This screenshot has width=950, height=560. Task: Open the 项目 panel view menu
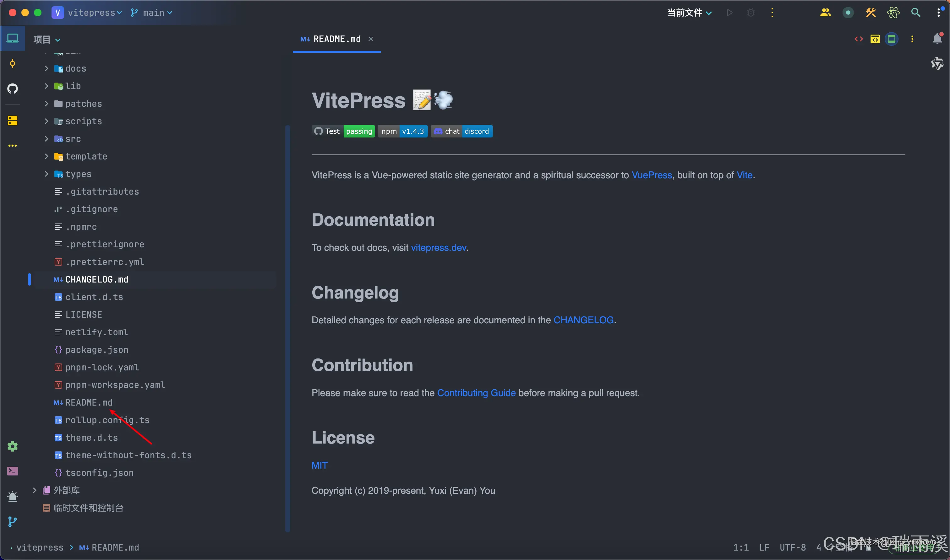[46, 39]
